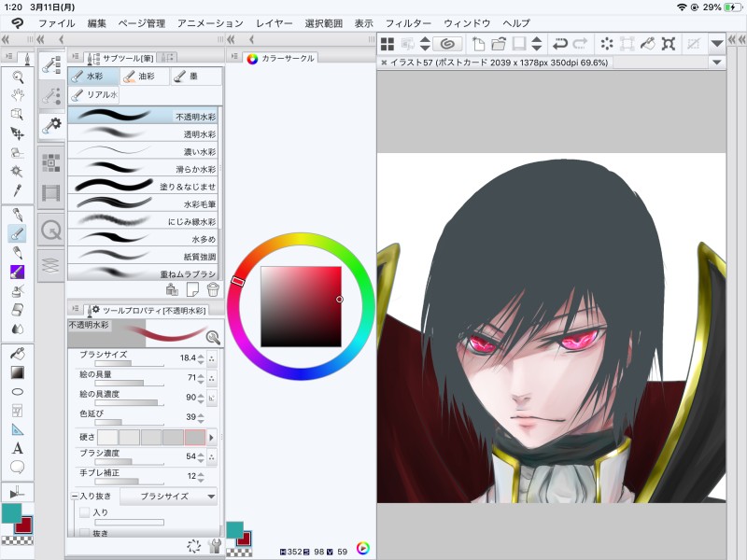Undo the last action
Screen dimensions: 747x560
tap(559, 44)
